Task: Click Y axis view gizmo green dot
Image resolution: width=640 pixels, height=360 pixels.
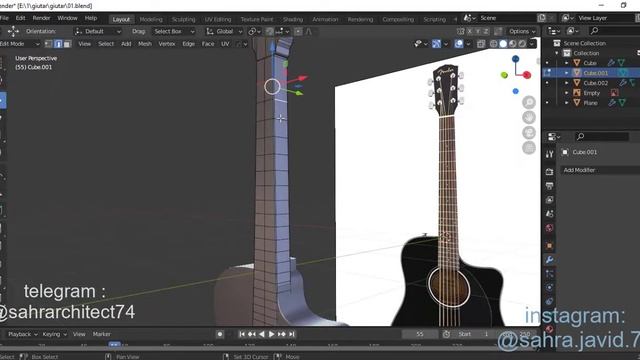Action: click(504, 75)
